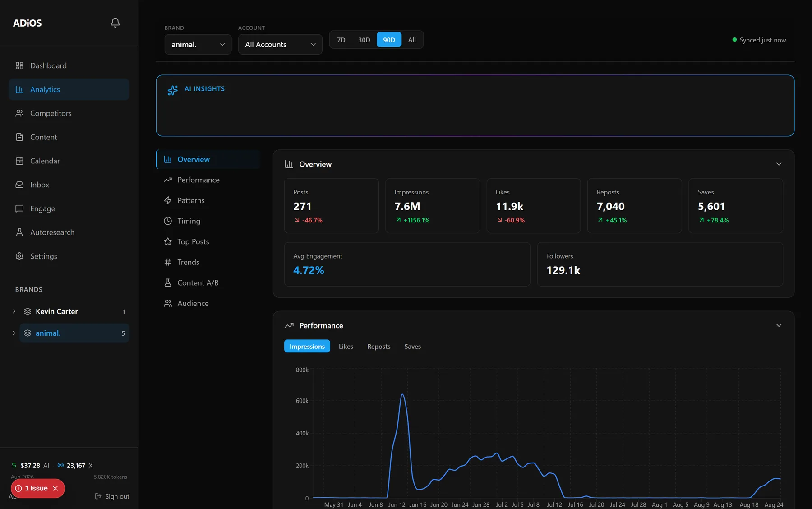Click the Competitors people icon
Viewport: 812px width, 509px height.
tap(19, 113)
